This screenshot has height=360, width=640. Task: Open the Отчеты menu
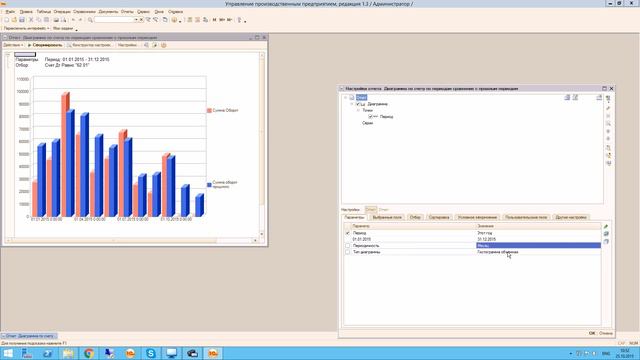tap(127, 12)
